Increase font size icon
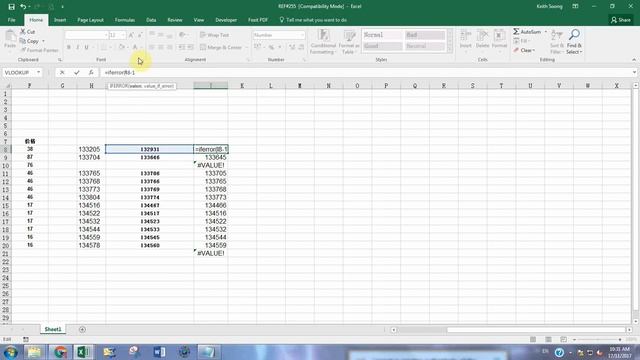 click(x=131, y=35)
